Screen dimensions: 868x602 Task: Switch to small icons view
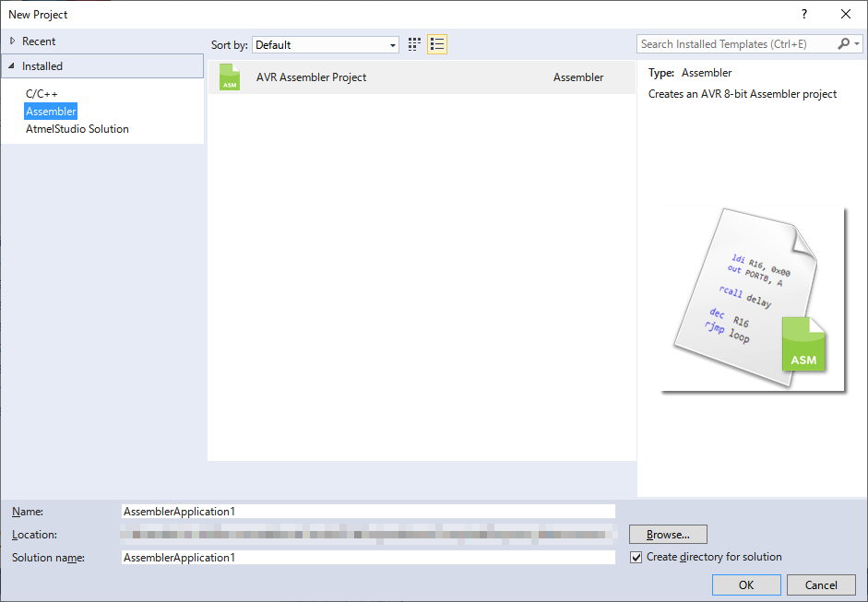pyautogui.click(x=414, y=44)
